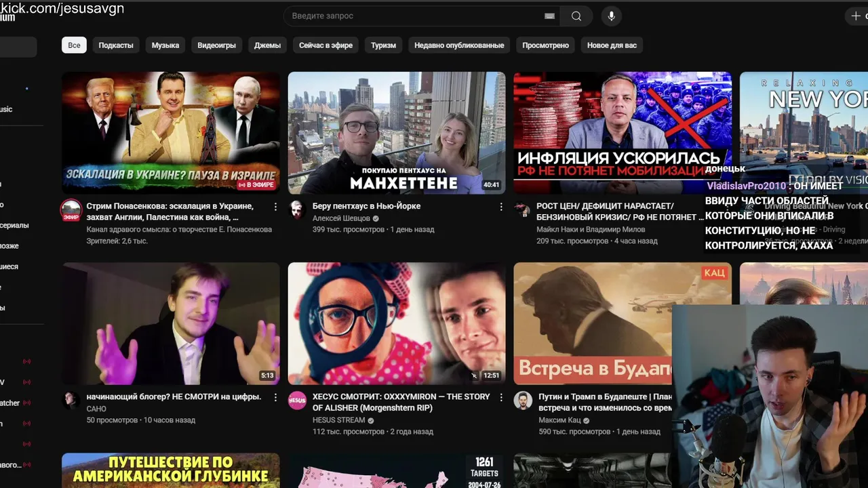Select the Новое для вас filter chip
The width and height of the screenshot is (868, 488).
[612, 45]
